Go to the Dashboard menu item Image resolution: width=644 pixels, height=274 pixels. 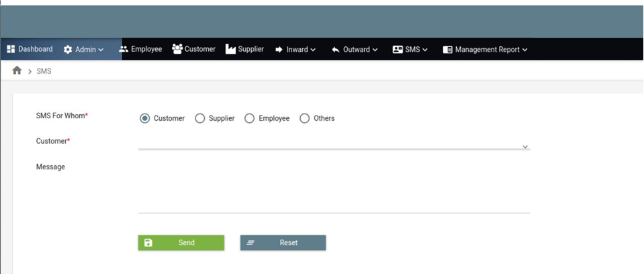pyautogui.click(x=35, y=49)
